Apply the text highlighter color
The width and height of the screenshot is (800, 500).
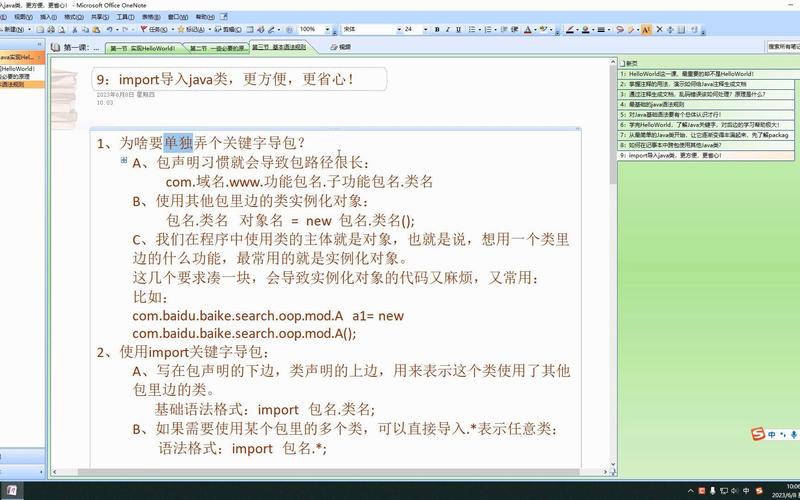[x=543, y=29]
